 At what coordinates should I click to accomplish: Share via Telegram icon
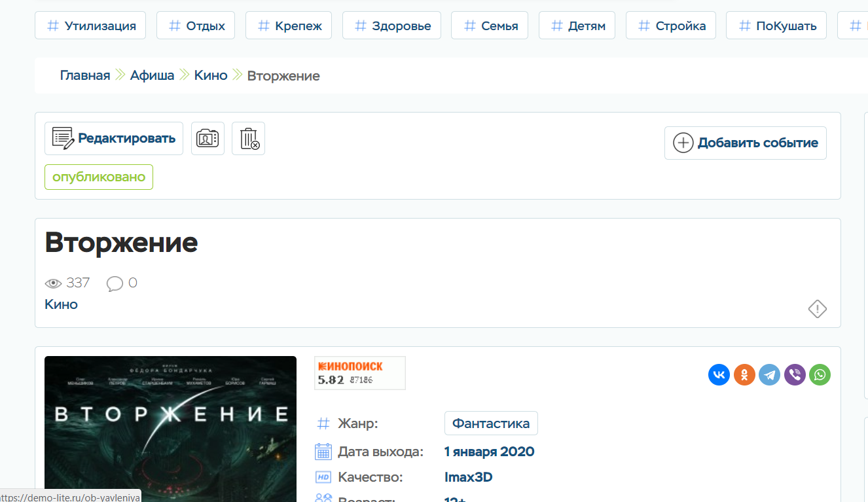(770, 375)
